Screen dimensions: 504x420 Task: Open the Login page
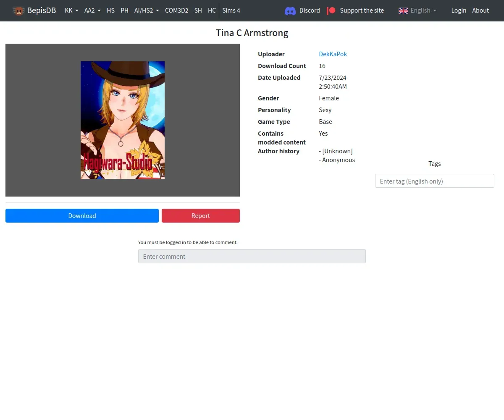[459, 10]
